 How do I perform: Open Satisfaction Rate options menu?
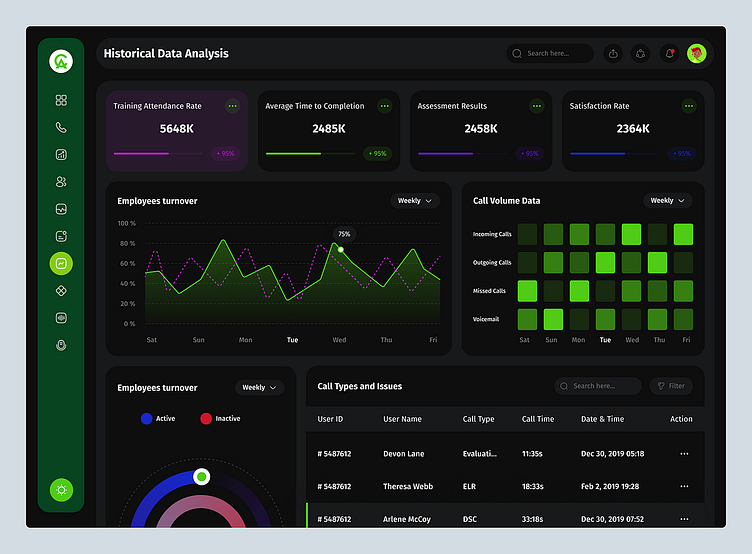689,106
